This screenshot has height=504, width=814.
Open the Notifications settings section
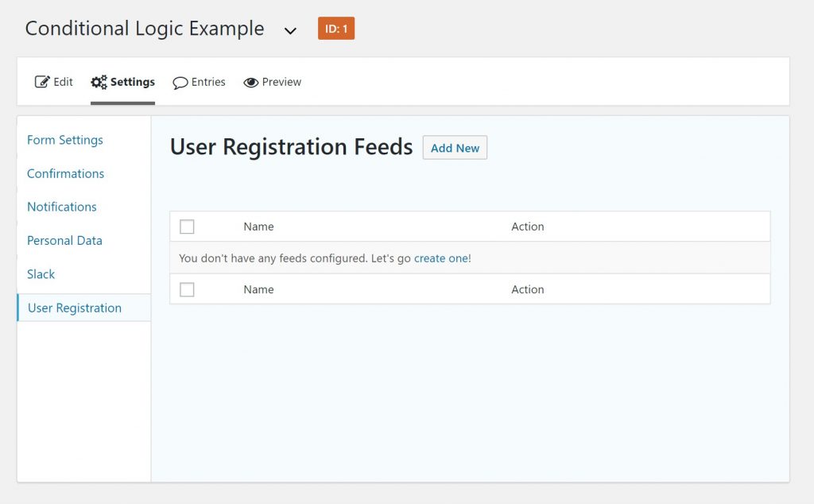pyautogui.click(x=62, y=207)
